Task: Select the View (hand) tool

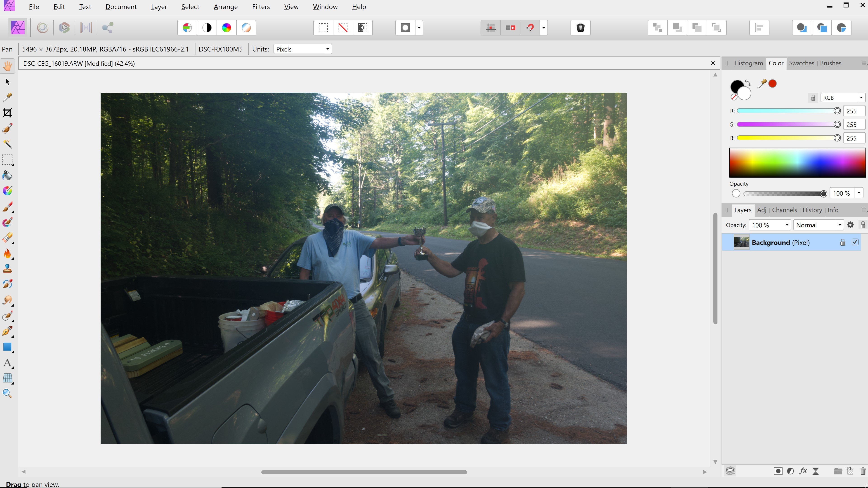Action: 7,66
